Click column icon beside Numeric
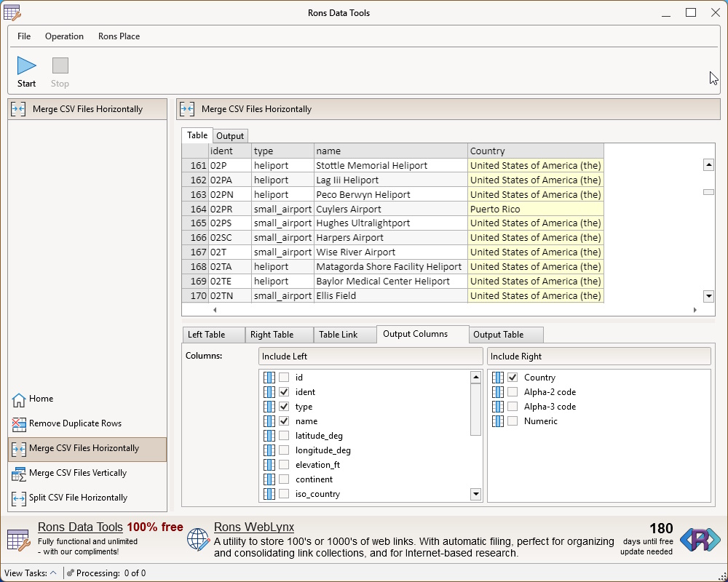Image resolution: width=728 pixels, height=582 pixels. point(498,421)
